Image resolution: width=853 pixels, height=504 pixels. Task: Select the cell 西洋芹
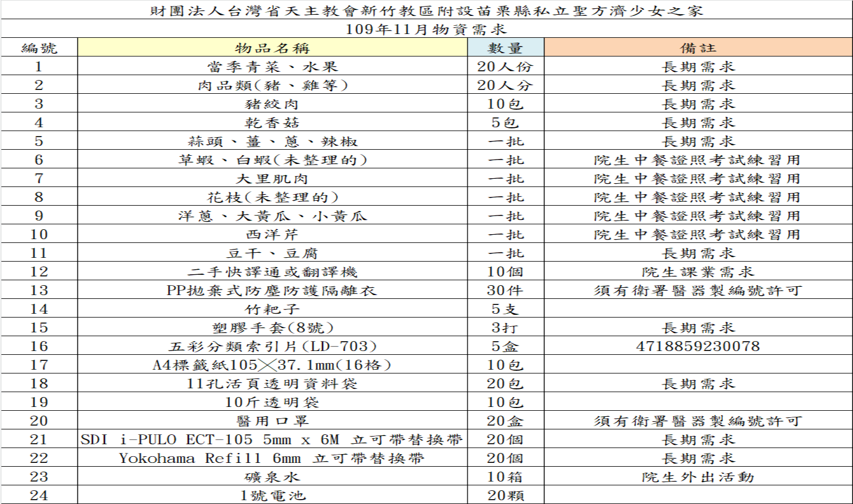[x=272, y=234]
